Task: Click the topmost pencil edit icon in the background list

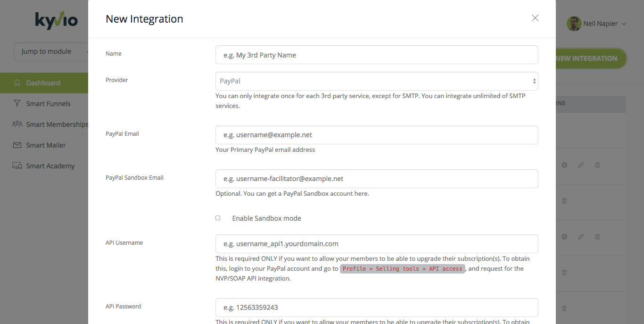Action: tap(581, 165)
